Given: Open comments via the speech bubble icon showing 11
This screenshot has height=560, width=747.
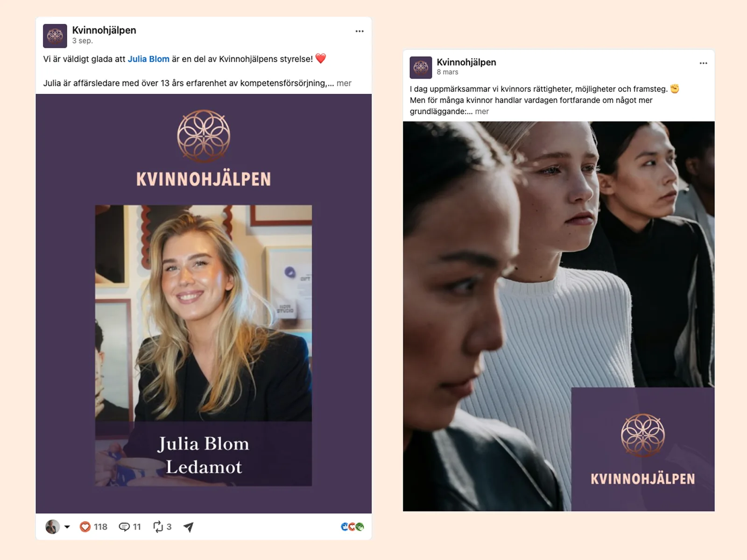Looking at the screenshot, I should tap(124, 527).
